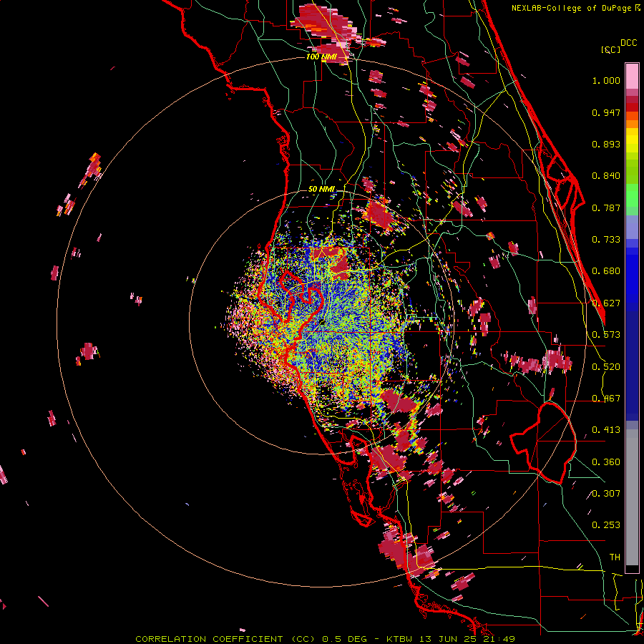The width and height of the screenshot is (644, 644).
Task: Select the 0.840 color scale value
Action: (606, 176)
